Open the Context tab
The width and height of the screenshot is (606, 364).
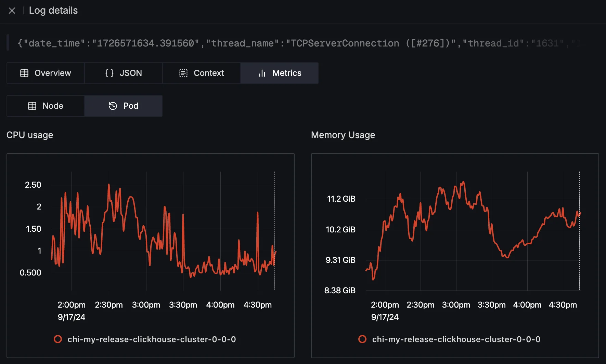click(x=202, y=73)
